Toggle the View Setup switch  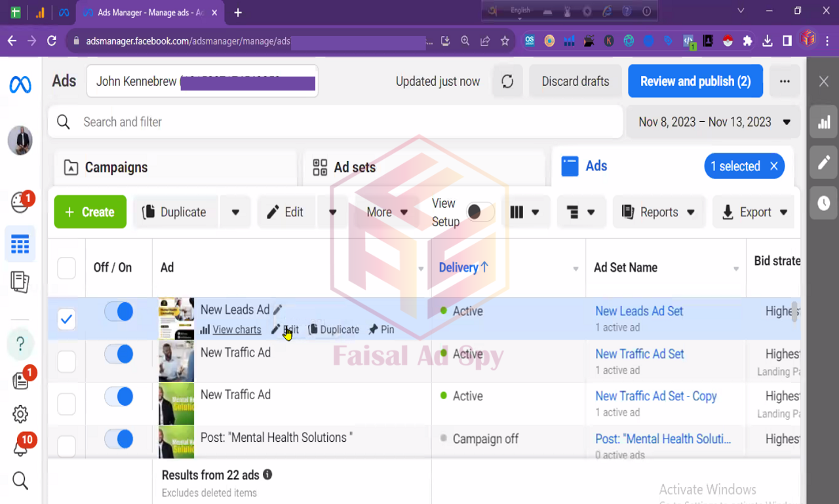(480, 212)
